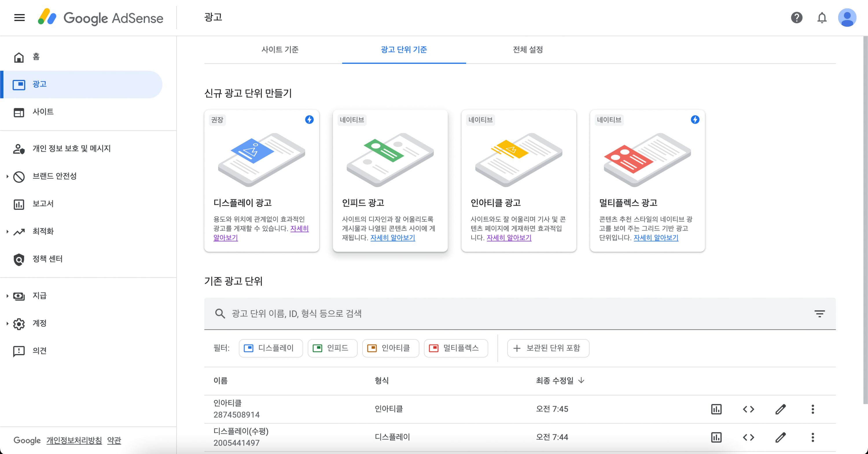Open the AdSense help center
868x454 pixels.
tap(797, 18)
